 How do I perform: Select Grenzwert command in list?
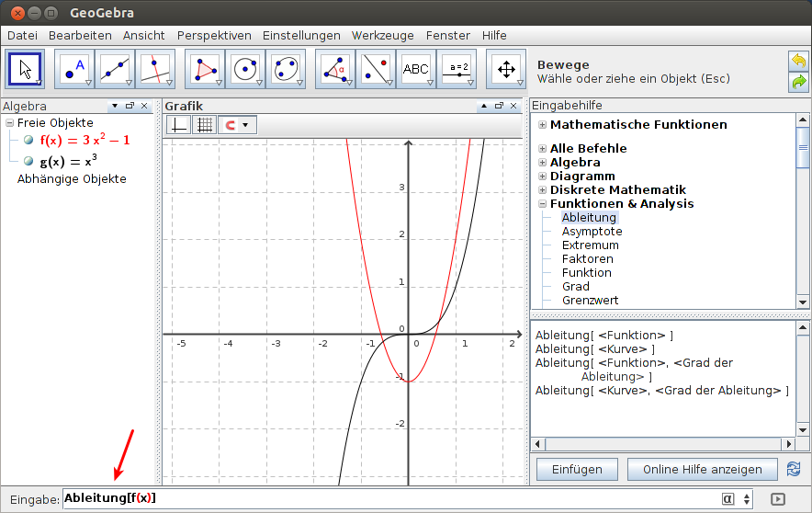point(591,301)
